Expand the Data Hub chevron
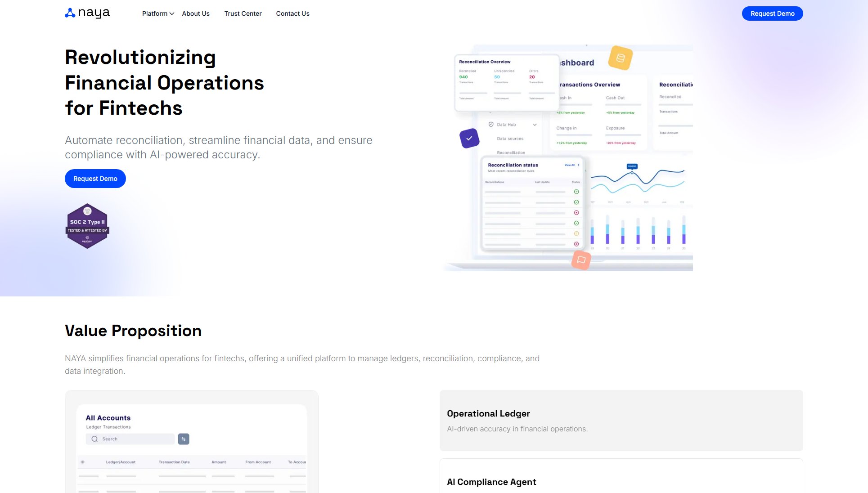This screenshot has width=868, height=493. tap(535, 125)
